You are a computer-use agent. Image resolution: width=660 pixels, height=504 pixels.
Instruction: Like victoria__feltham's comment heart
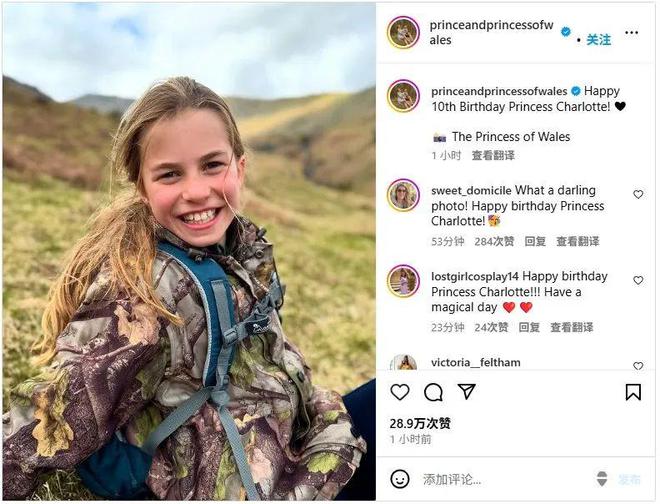(x=638, y=366)
